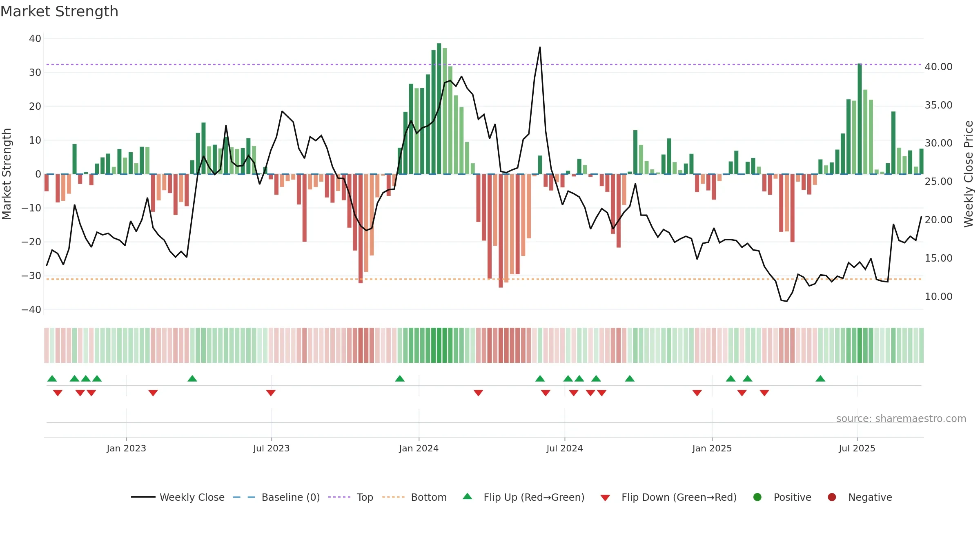
Task: Click the black Weekly Close line legend swatch
Action: (143, 497)
